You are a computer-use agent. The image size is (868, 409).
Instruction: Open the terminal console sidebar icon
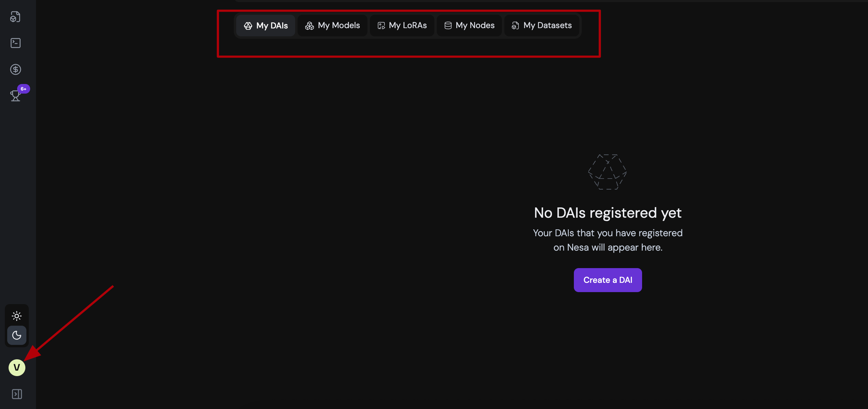(x=15, y=43)
